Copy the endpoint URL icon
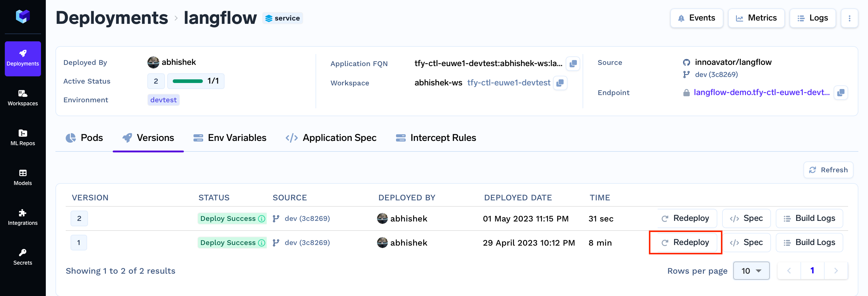Screen dimensions: 868x296 841,92
